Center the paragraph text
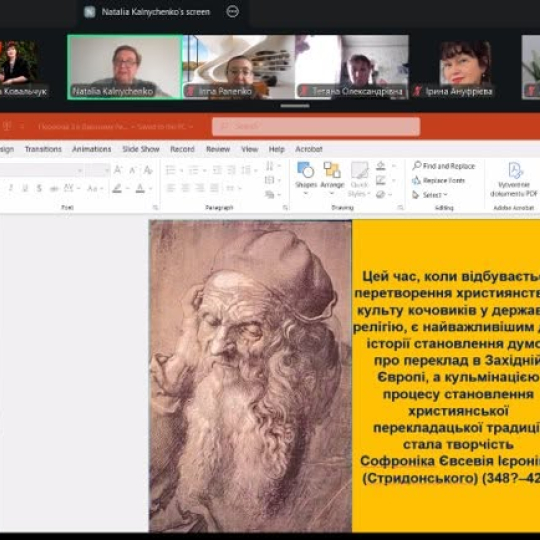 point(185,188)
